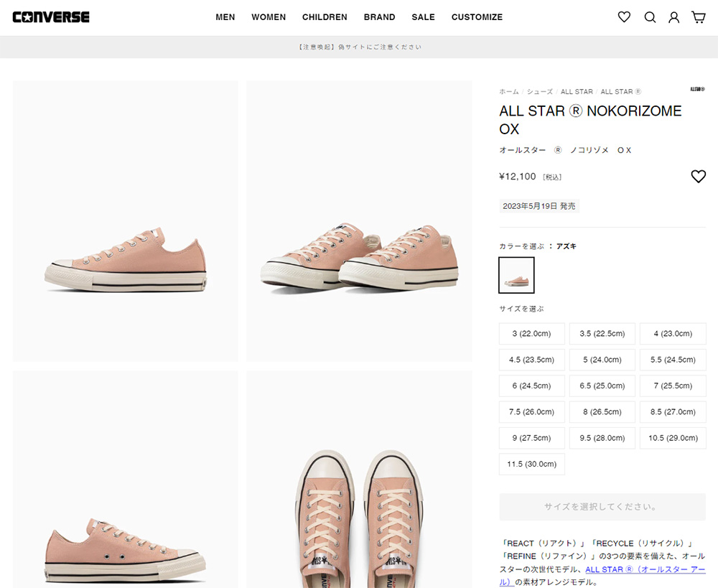This screenshot has height=588, width=718.
Task: Click the 2023年5月19日 発売 release date label
Action: [539, 206]
